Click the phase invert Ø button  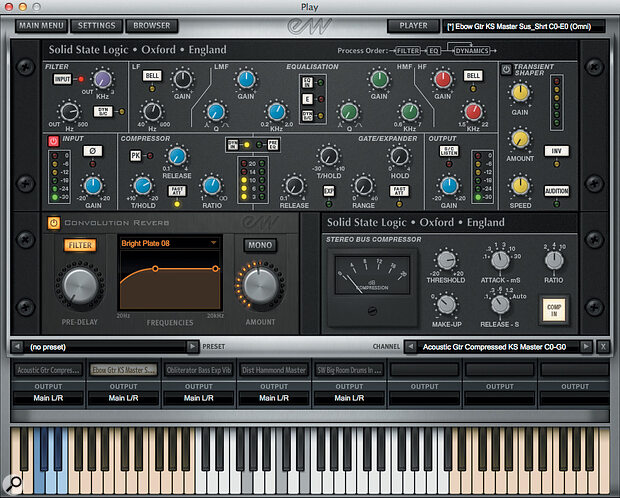click(x=93, y=151)
